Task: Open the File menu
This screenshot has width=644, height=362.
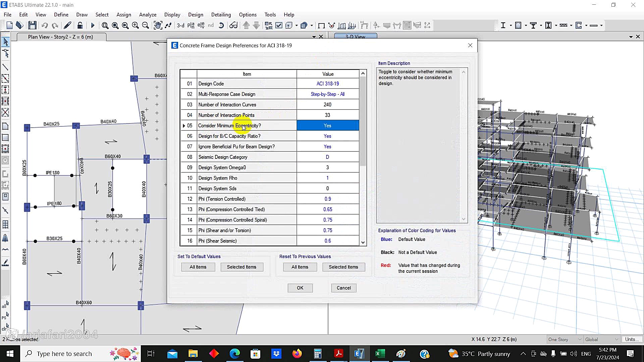Action: pyautogui.click(x=7, y=15)
